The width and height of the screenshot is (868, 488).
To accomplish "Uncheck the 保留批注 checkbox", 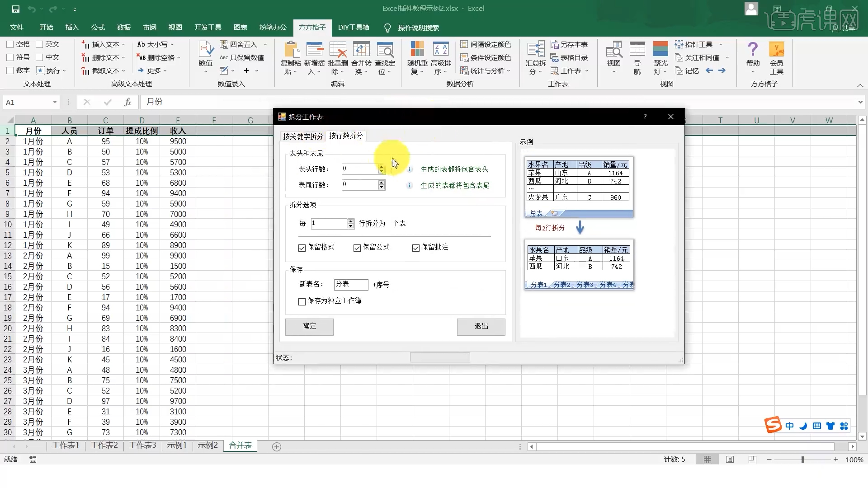I will (416, 248).
